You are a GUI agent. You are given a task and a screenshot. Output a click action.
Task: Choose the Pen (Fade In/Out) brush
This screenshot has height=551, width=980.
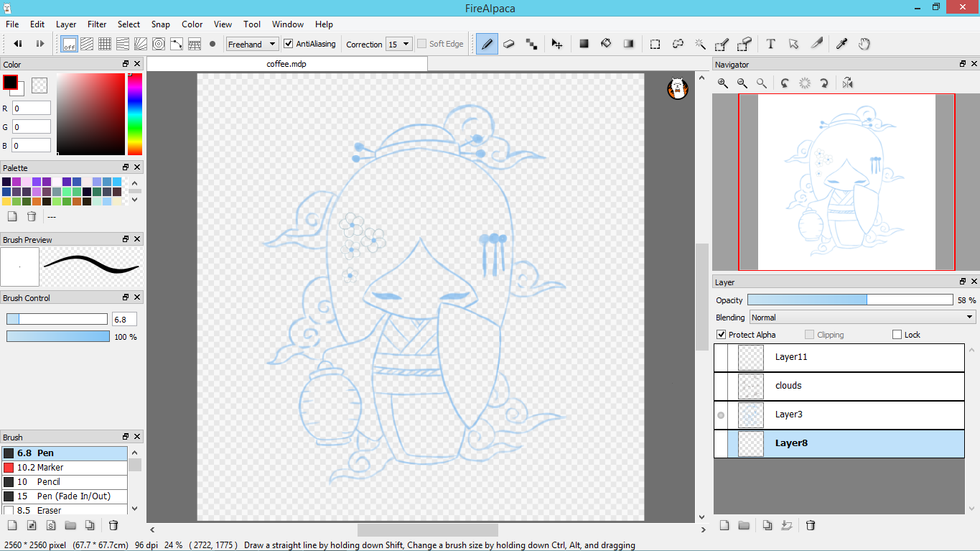click(65, 496)
